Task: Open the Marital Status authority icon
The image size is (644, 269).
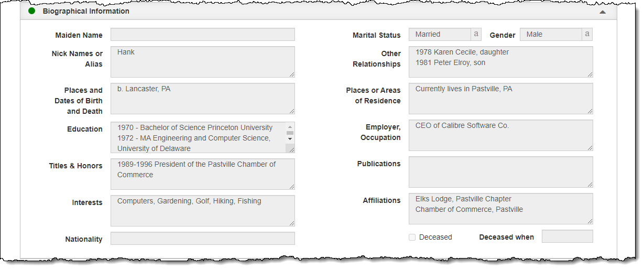Action: [476, 34]
